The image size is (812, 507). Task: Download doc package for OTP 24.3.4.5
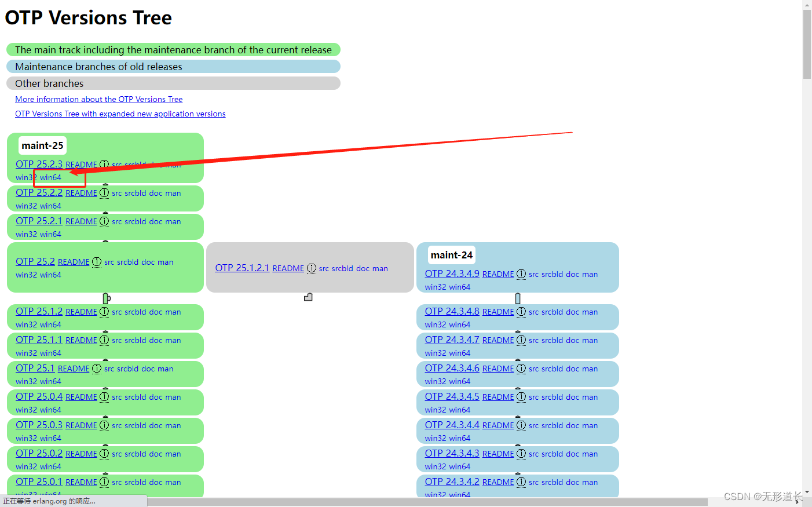pos(572,397)
